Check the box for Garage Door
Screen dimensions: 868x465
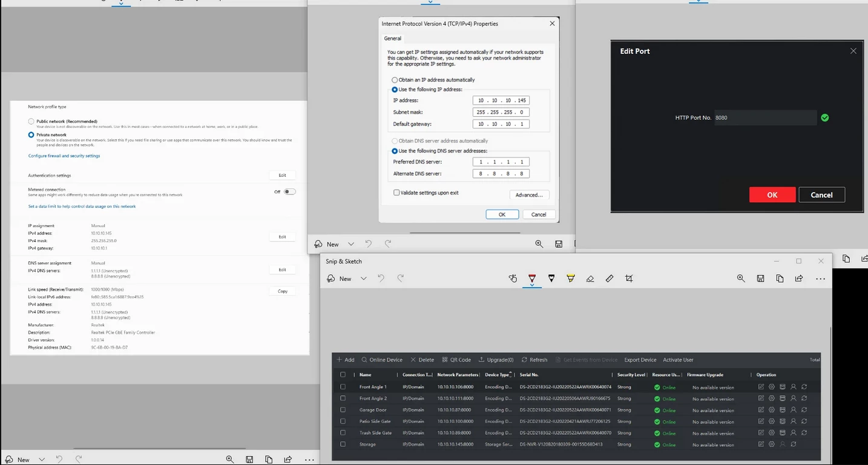tap(343, 410)
